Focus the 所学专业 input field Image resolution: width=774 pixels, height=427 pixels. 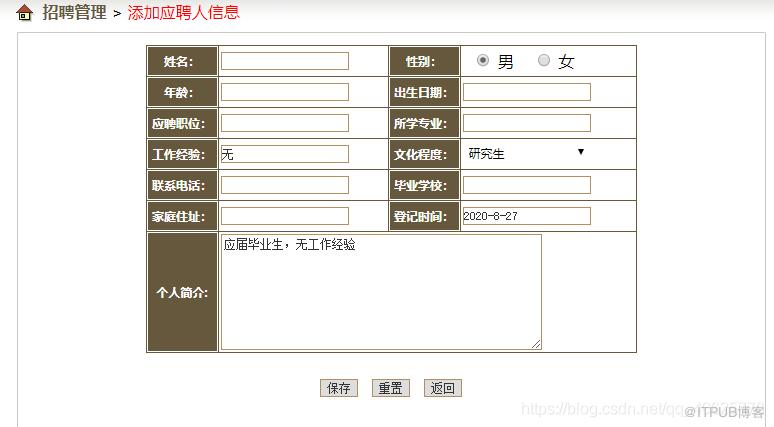tap(527, 123)
